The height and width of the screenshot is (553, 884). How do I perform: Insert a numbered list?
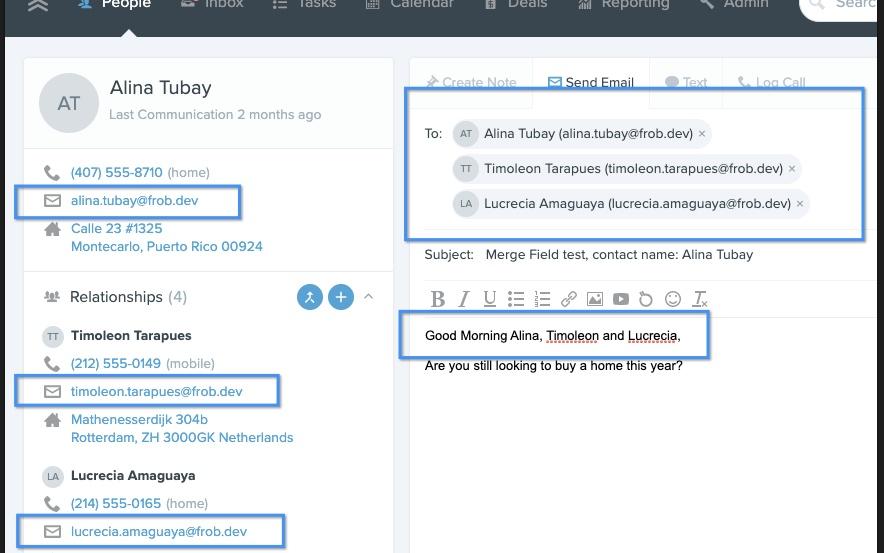point(542,299)
